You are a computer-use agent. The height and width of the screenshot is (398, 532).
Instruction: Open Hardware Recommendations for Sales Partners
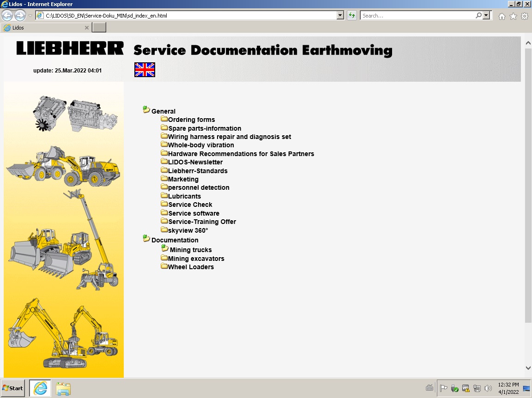click(x=241, y=154)
